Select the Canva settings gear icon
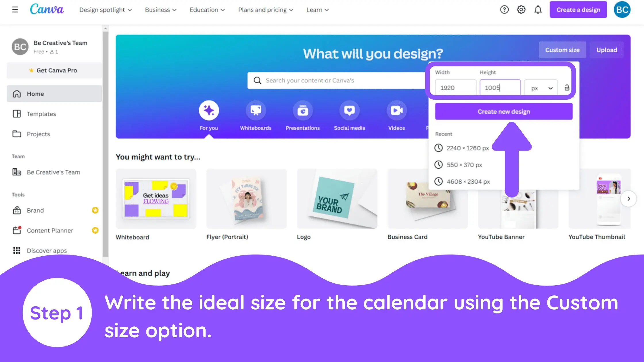 tap(521, 10)
